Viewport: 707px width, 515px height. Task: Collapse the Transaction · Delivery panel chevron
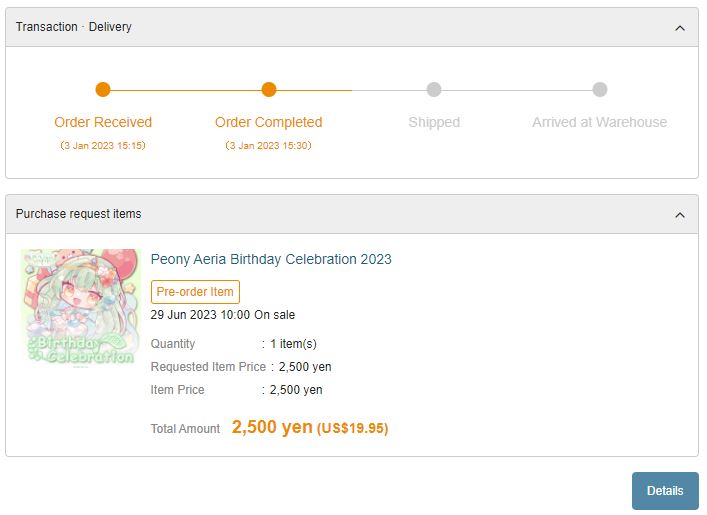pos(680,28)
